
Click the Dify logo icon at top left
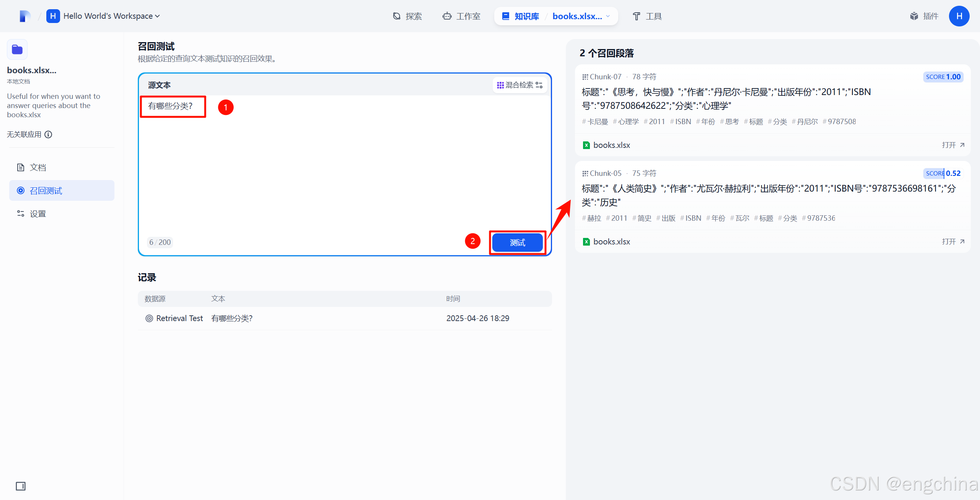coord(25,16)
